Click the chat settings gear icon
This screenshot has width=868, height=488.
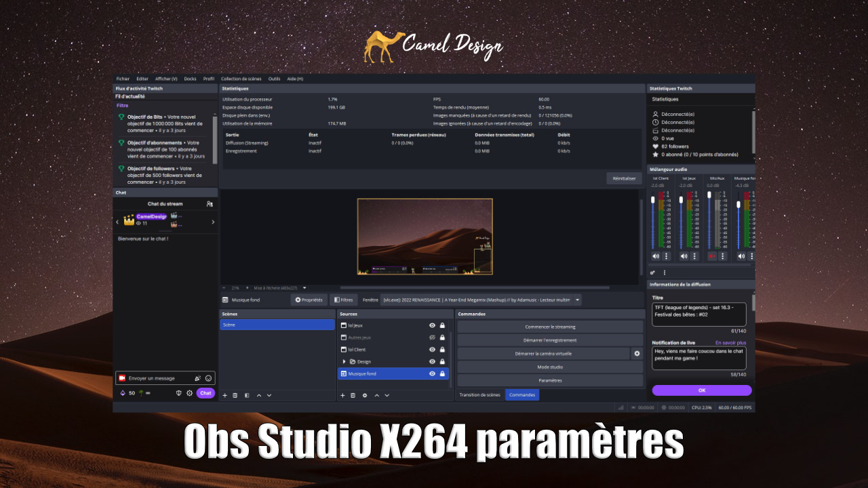click(190, 393)
